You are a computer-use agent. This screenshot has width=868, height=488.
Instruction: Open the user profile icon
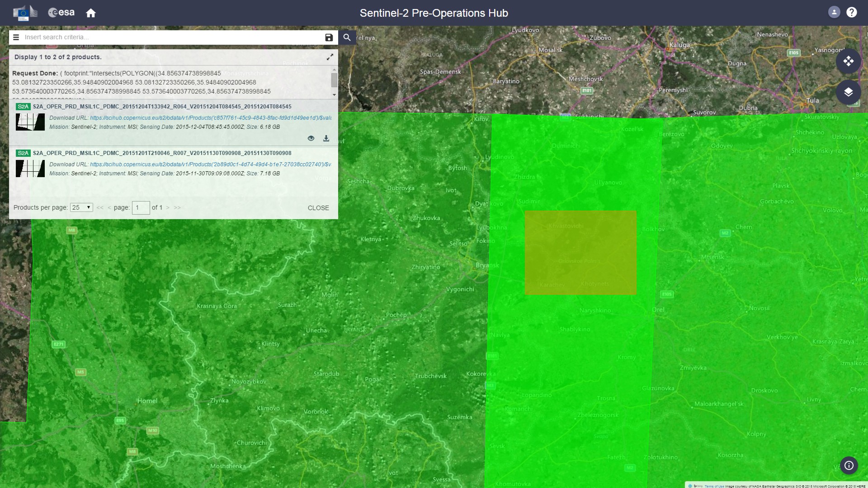point(834,12)
